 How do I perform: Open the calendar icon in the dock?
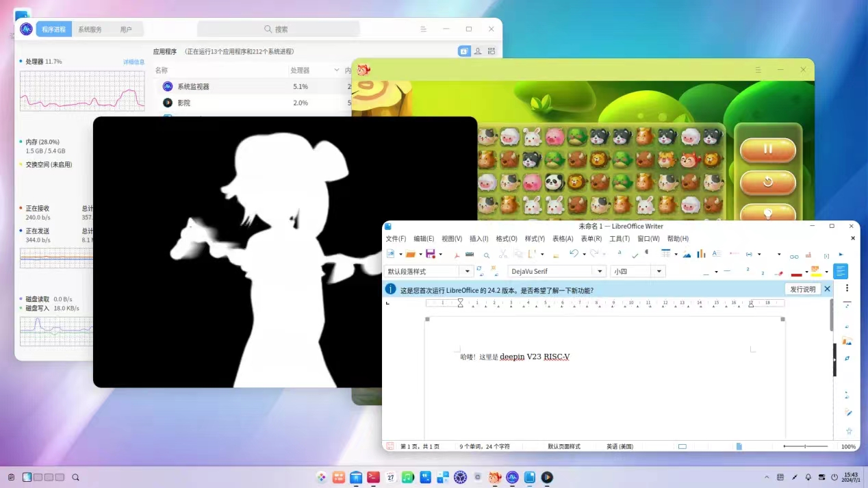click(x=391, y=477)
